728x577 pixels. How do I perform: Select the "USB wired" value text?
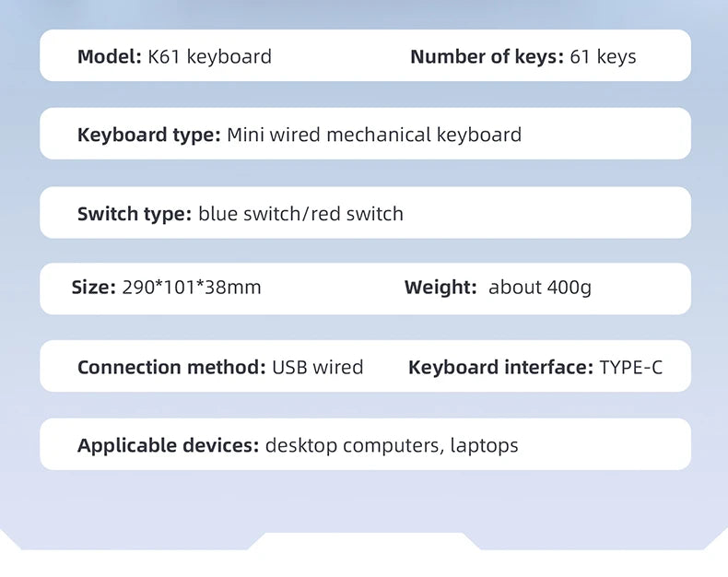point(318,368)
